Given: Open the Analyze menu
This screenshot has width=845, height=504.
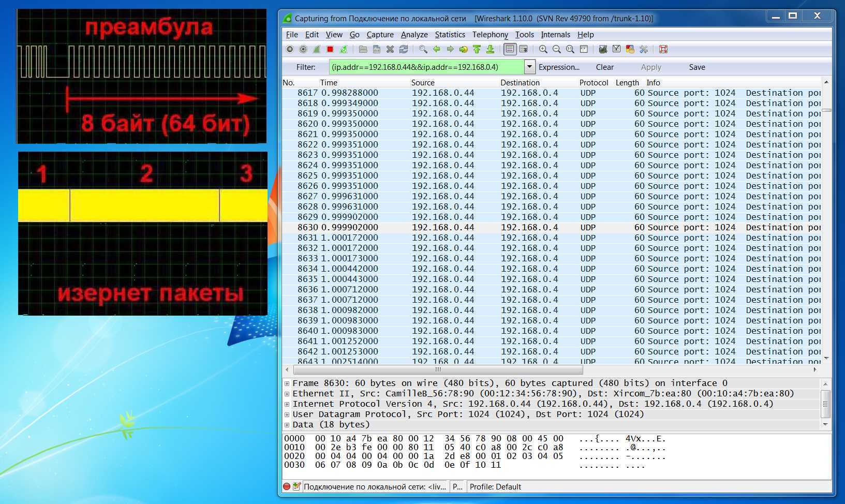Looking at the screenshot, I should pyautogui.click(x=414, y=35).
